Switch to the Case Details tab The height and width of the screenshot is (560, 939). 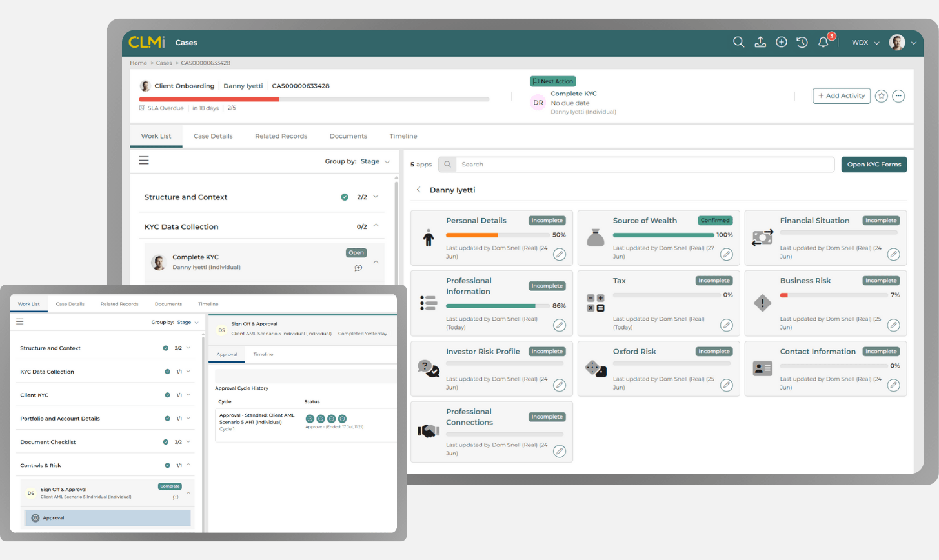click(x=213, y=136)
